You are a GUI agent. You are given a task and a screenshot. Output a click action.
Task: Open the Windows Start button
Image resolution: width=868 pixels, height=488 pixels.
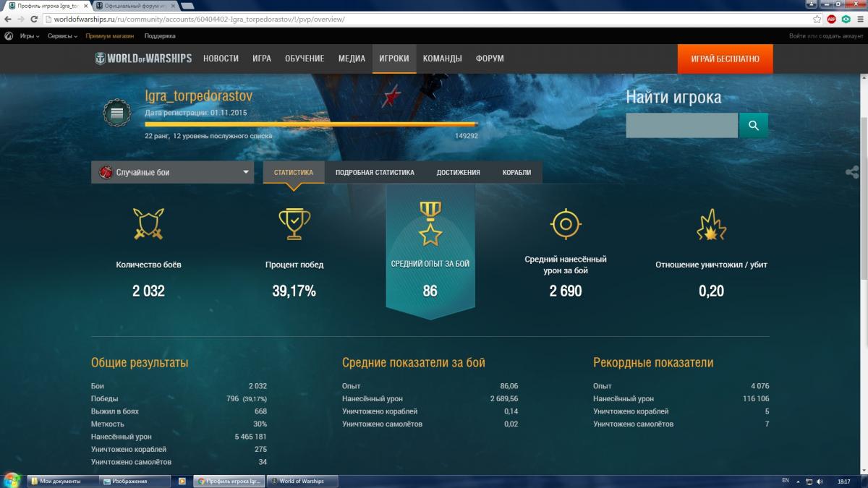[x=12, y=480]
